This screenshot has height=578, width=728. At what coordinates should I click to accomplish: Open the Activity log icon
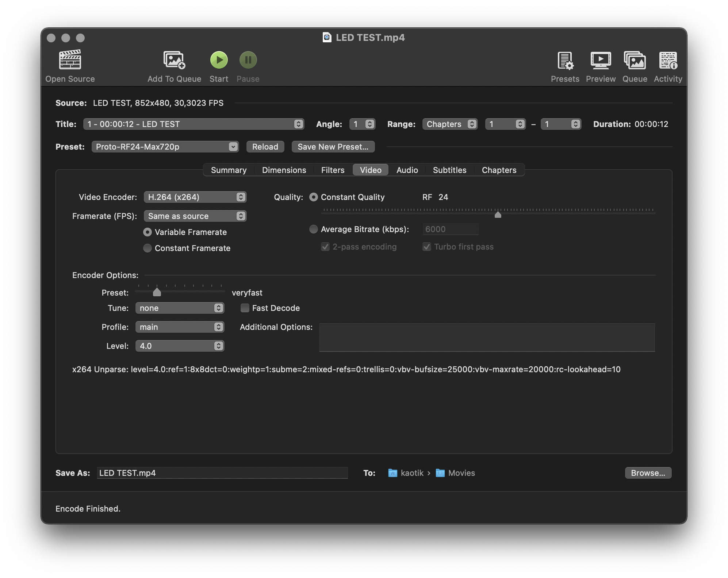pos(668,61)
